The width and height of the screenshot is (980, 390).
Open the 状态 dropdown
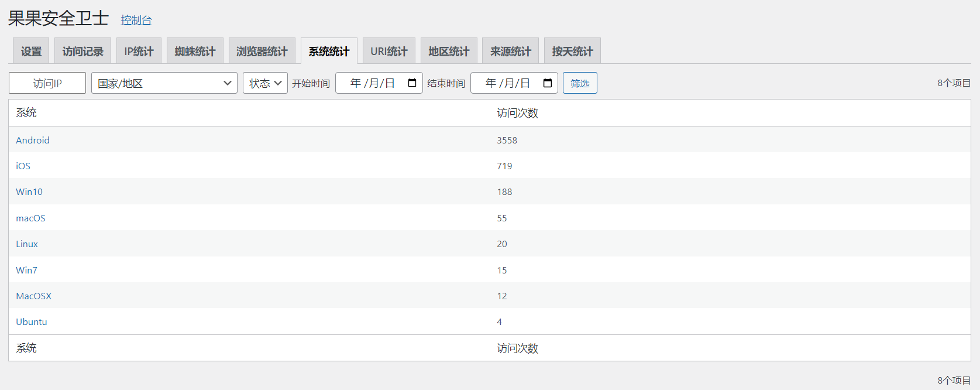[x=265, y=83]
